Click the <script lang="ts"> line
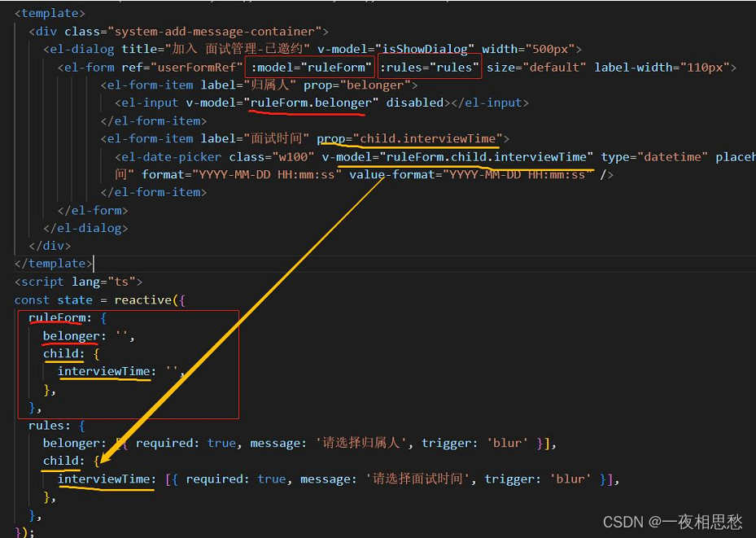The height and width of the screenshot is (538, 756). tap(78, 282)
